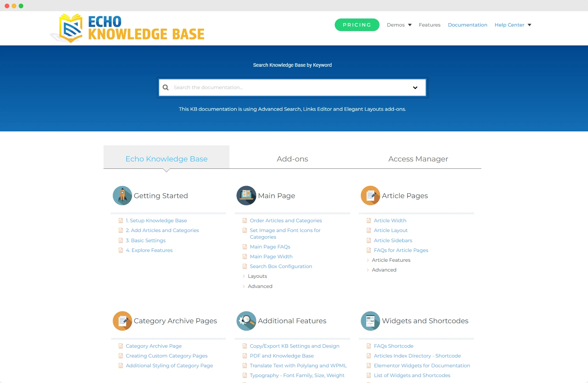Open the Demos dropdown menu
Screen dimensions: 588x383
[399, 24]
